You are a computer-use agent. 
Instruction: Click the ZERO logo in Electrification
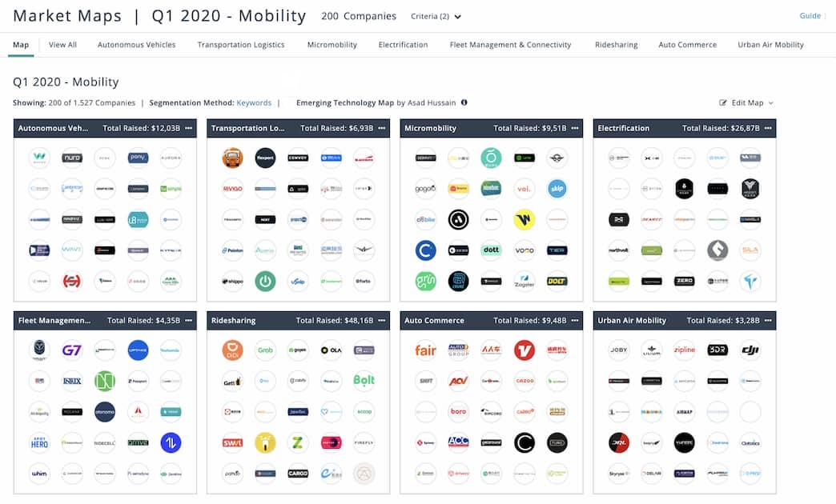pos(685,281)
